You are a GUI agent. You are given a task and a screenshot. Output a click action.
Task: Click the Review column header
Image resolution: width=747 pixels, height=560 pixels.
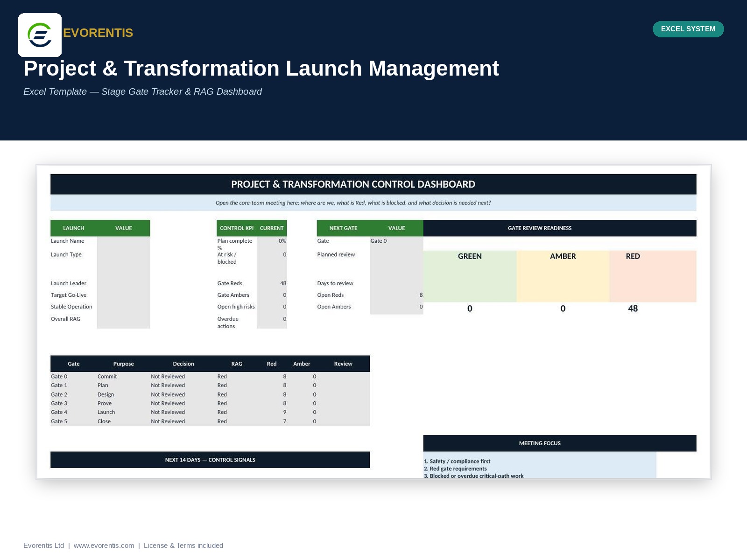coord(343,364)
